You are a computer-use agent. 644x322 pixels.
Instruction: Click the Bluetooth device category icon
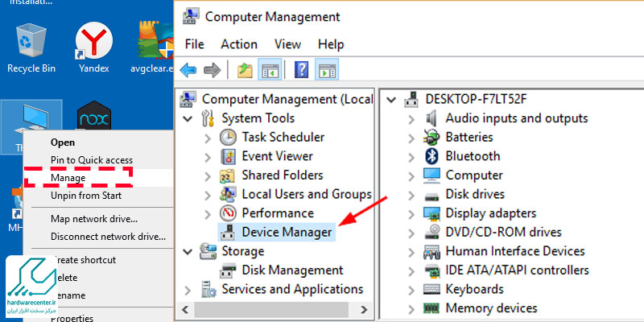[432, 156]
